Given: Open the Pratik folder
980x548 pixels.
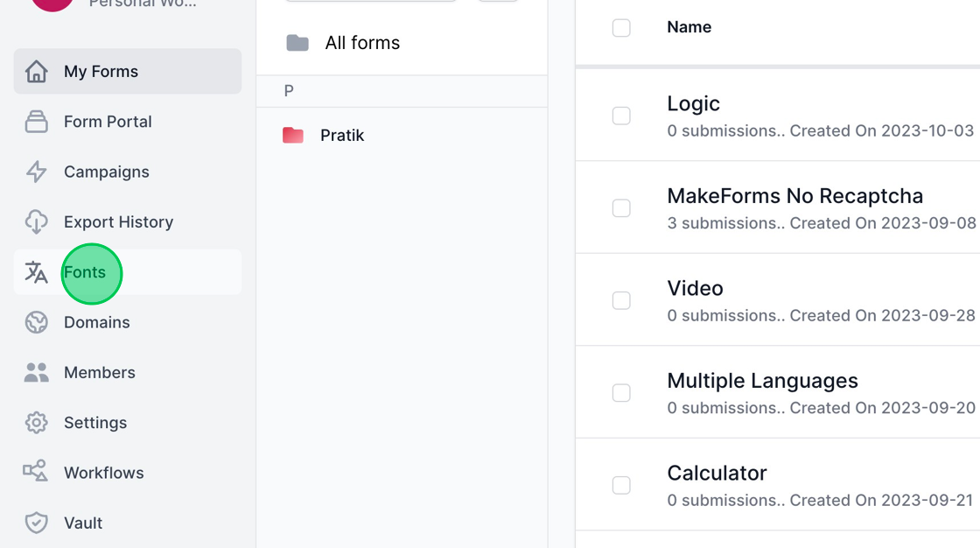Looking at the screenshot, I should tap(341, 135).
